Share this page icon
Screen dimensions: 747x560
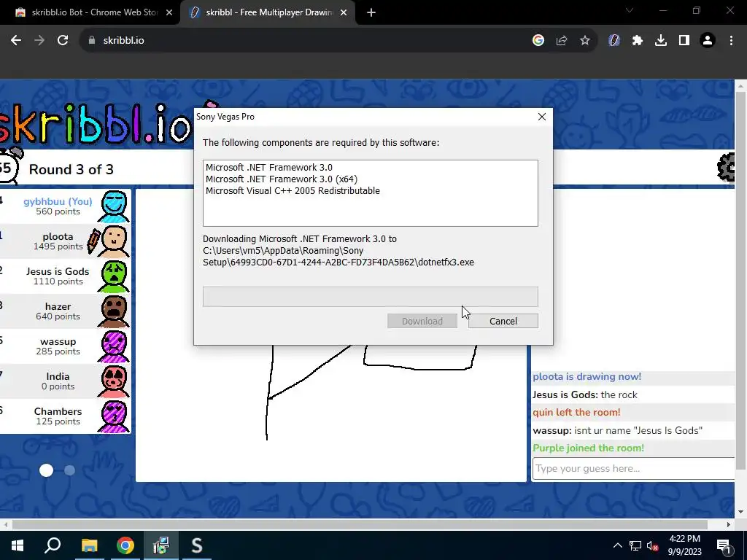click(x=562, y=41)
